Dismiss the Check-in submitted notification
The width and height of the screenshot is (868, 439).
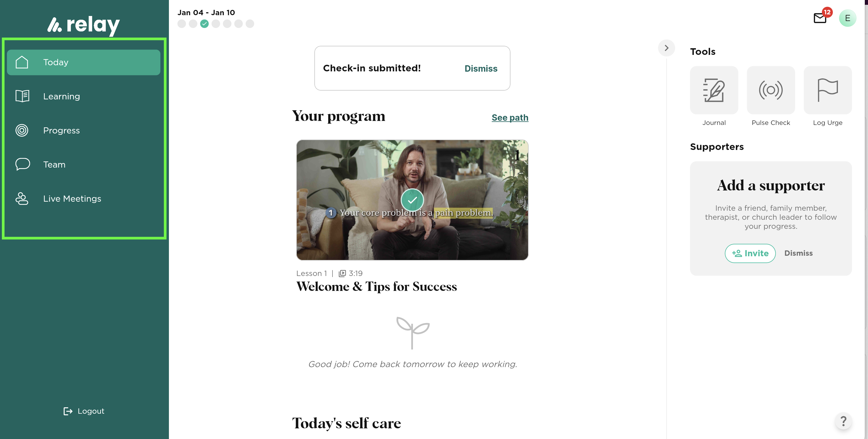tap(481, 68)
